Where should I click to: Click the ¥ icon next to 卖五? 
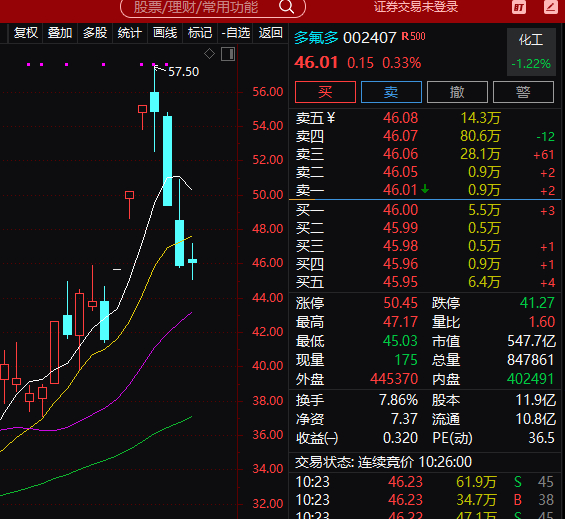pyautogui.click(x=331, y=117)
